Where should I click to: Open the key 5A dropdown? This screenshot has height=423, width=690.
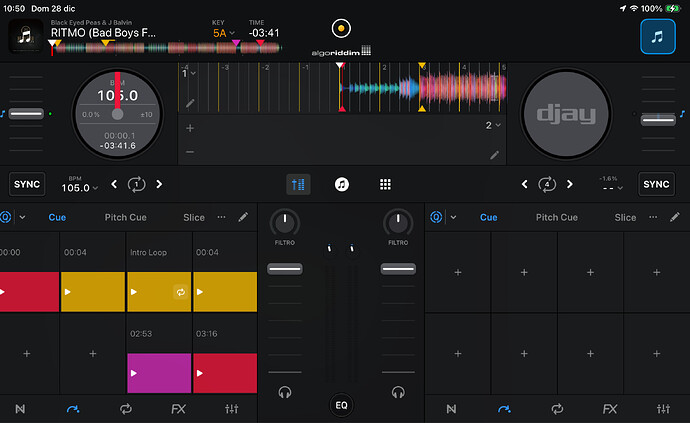coord(219,33)
